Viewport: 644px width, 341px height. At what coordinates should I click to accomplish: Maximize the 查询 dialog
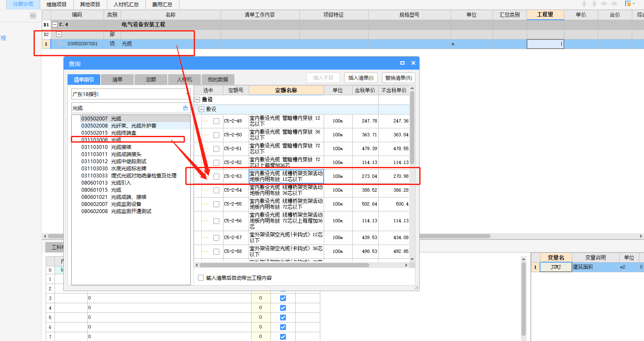coord(402,63)
